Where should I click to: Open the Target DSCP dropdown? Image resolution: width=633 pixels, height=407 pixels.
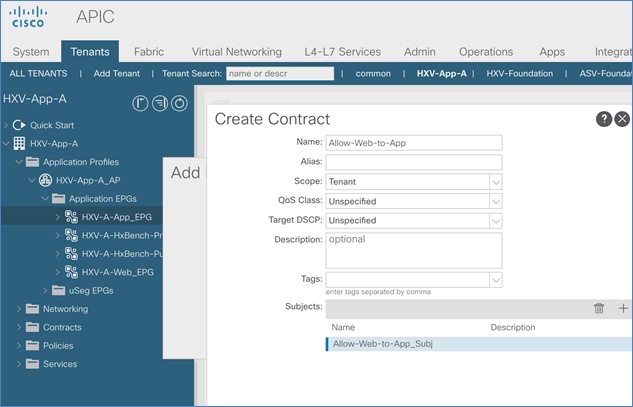[x=496, y=220]
